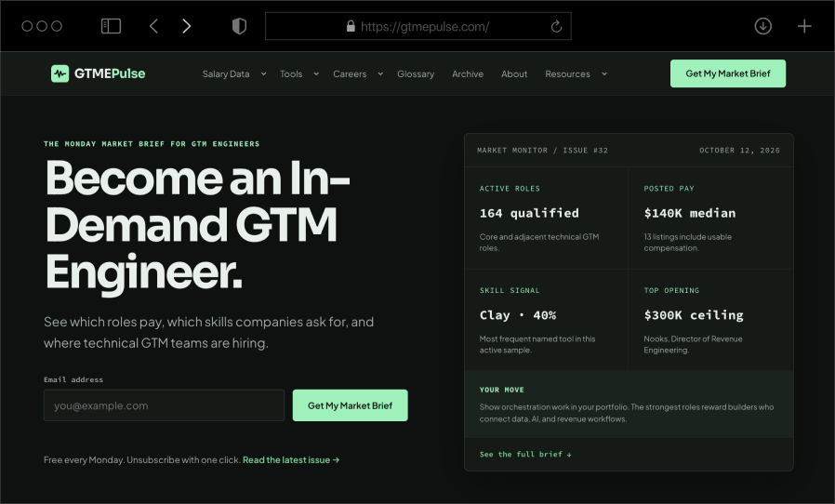Screen dimensions: 835x504
Task: Click the 'Clay · 40%' skill signal value
Action: tap(518, 315)
